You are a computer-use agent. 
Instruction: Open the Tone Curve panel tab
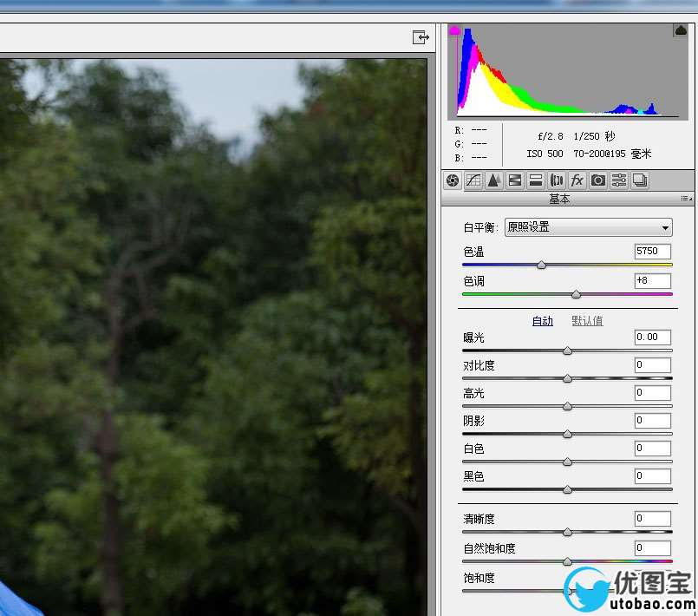473,180
